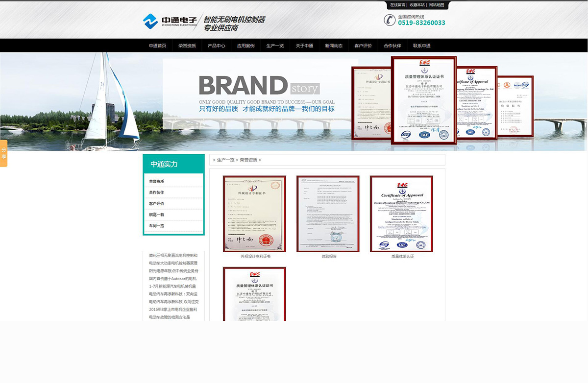The width and height of the screenshot is (588, 383).
Task: Click the 智能无刷电机控制器 slogan text
Action: click(234, 20)
